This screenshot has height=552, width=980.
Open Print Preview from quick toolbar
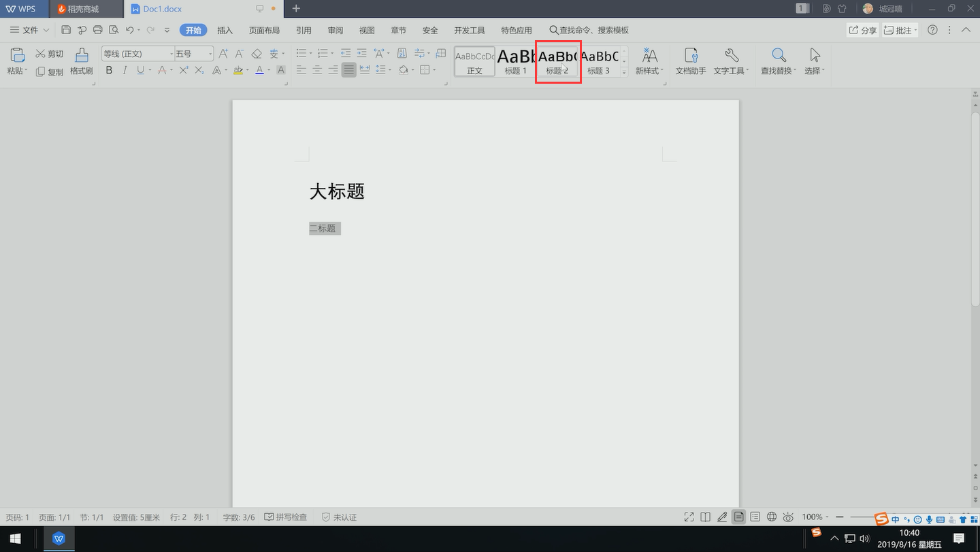click(x=114, y=30)
